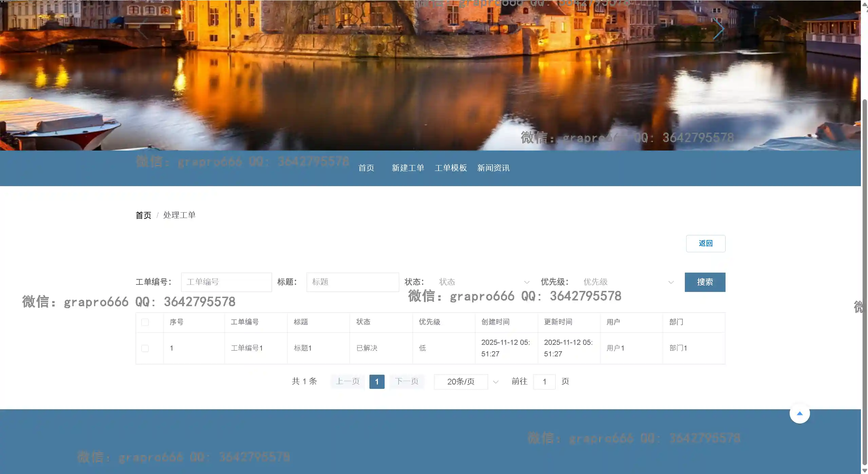This screenshot has width=868, height=474.
Task: Click the 返回 button
Action: tap(706, 243)
